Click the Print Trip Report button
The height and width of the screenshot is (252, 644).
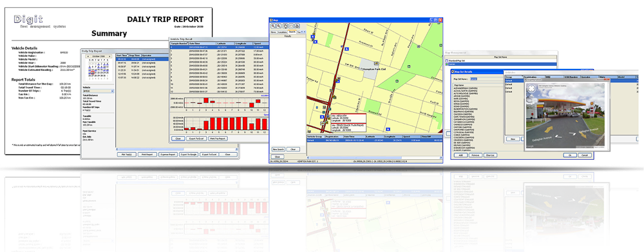click(x=218, y=139)
